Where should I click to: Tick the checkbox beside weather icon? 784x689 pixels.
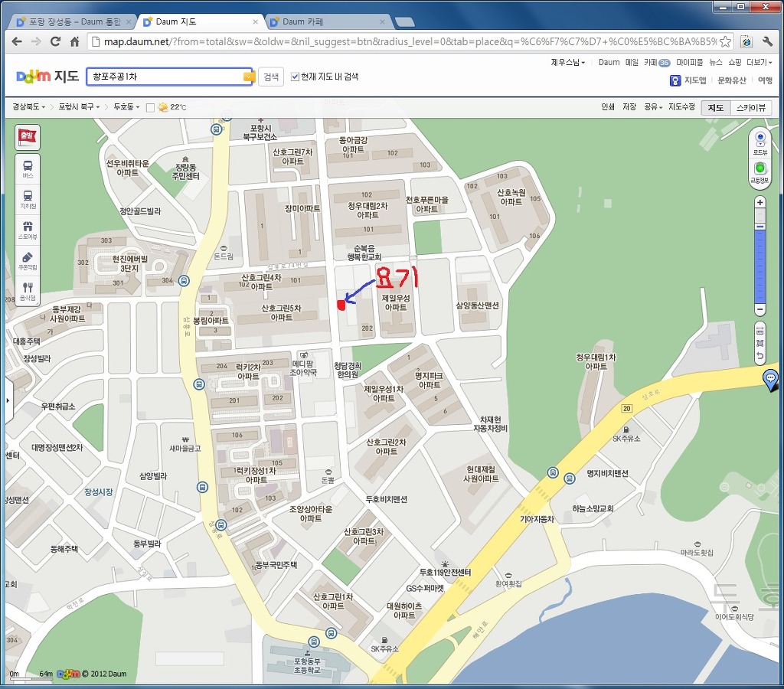point(150,107)
